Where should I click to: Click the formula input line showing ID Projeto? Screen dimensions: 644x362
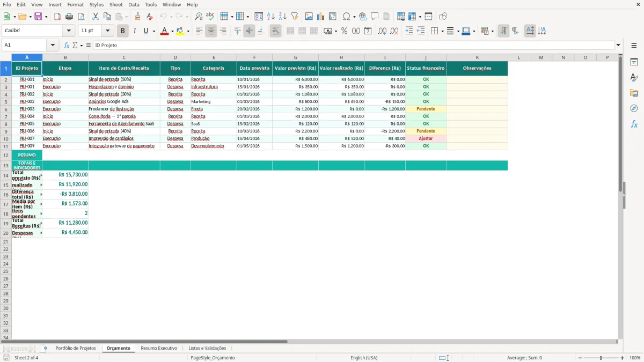[x=354, y=45]
